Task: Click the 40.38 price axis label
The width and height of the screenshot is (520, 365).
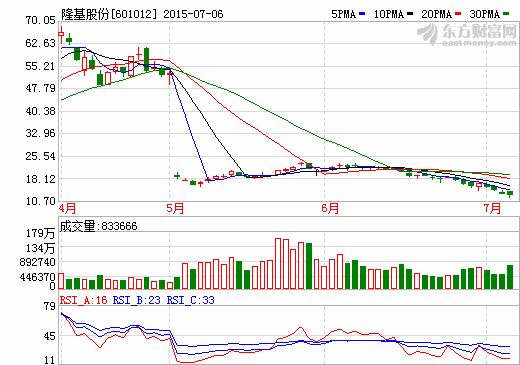Action: coord(40,111)
